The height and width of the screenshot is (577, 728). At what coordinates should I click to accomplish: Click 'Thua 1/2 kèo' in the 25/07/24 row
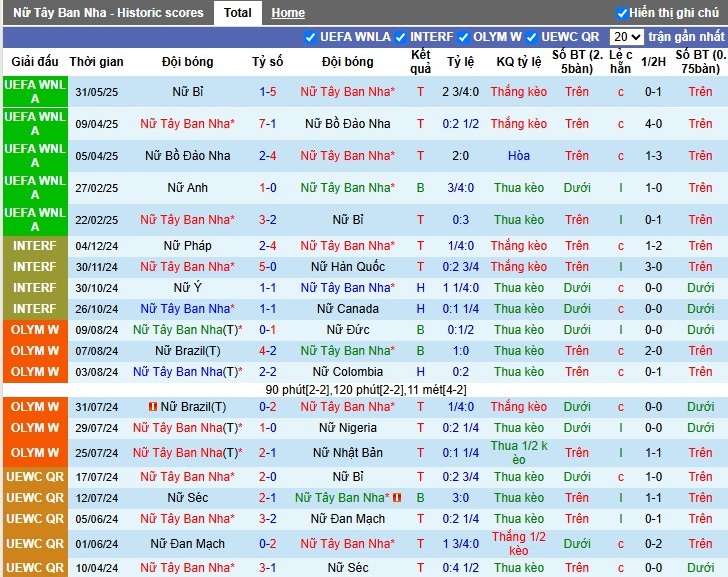click(519, 453)
